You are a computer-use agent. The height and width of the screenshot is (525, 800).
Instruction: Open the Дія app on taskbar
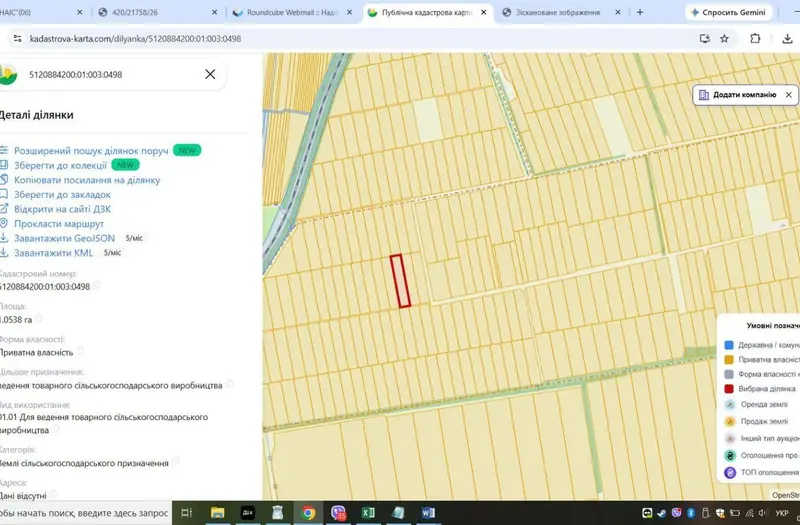click(247, 513)
